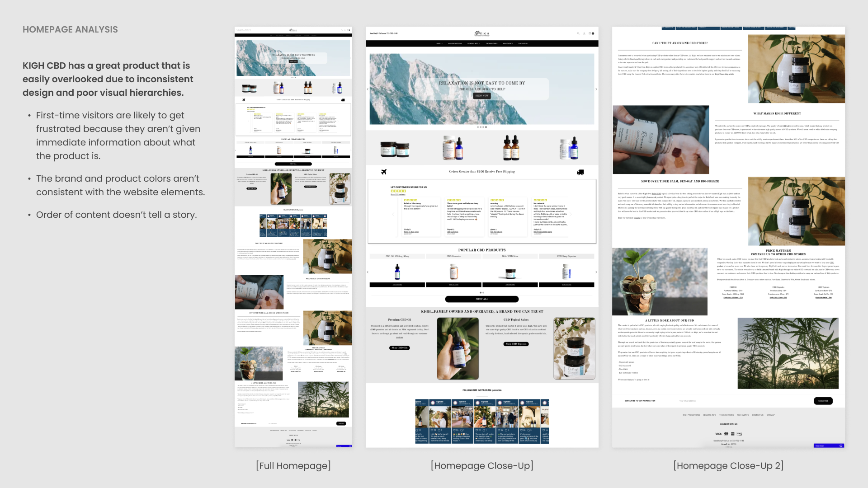The width and height of the screenshot is (868, 488).
Task: Click the hemp plants sunset photo
Action: (788, 353)
